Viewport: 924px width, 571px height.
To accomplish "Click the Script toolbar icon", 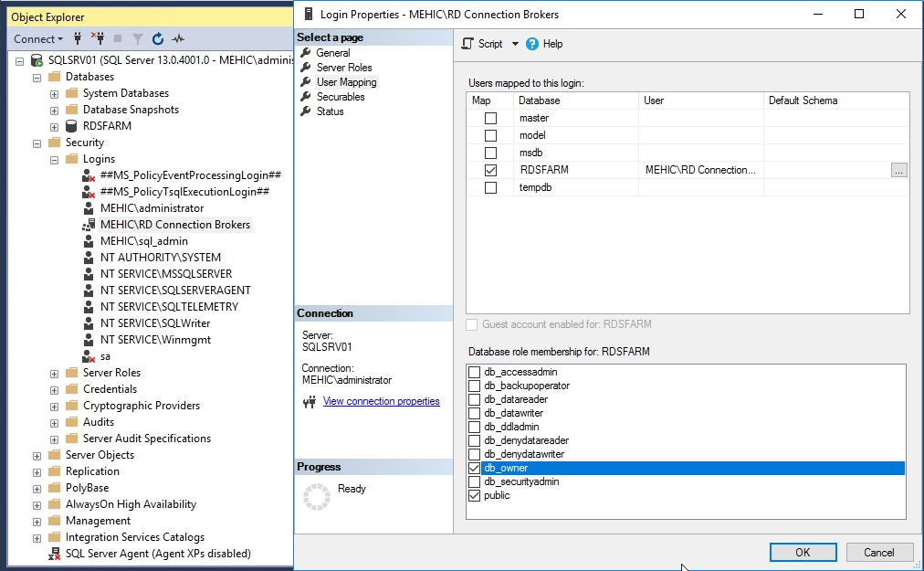I will point(467,44).
